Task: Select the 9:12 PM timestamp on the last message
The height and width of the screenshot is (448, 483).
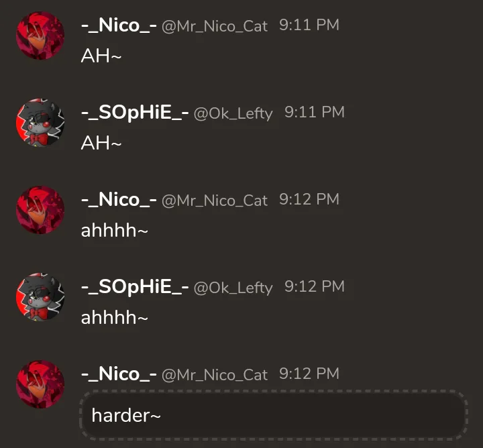Action: 309,374
